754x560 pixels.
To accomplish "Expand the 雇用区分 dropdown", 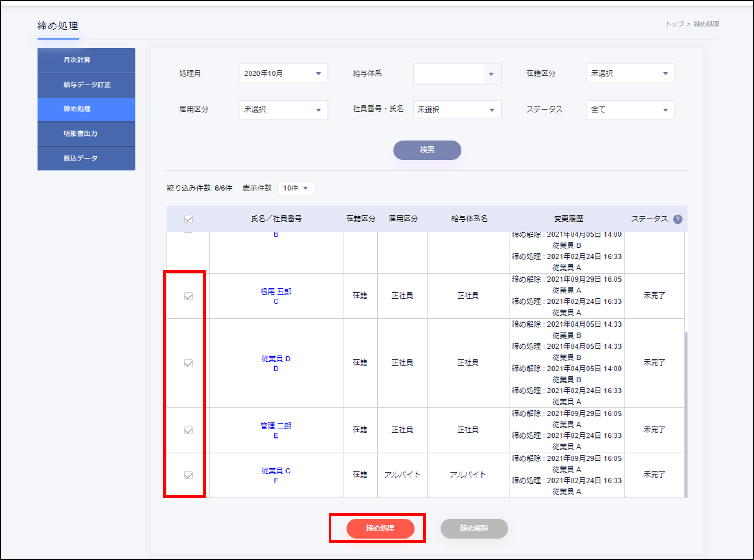I will (283, 110).
